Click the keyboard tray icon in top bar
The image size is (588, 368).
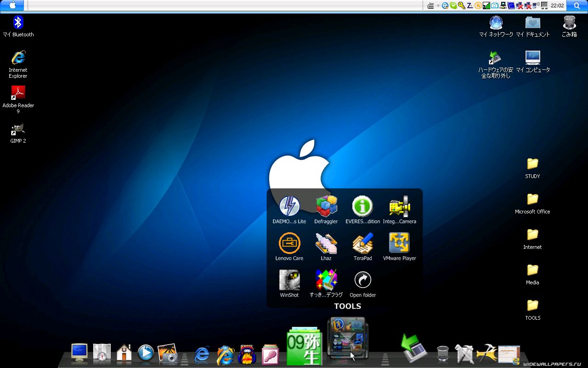(x=431, y=6)
